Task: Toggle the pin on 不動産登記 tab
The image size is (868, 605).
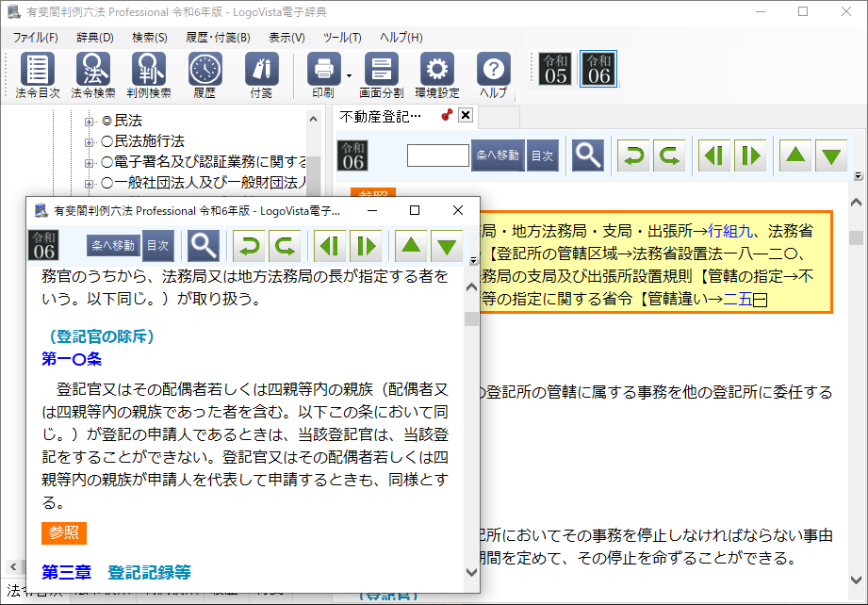Action: (447, 116)
